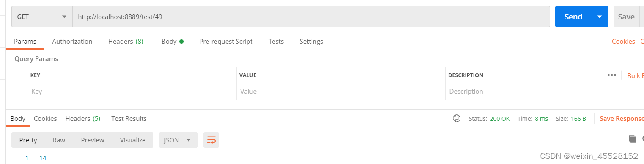Open the Cookies link on the right
644x164 pixels.
[623, 41]
